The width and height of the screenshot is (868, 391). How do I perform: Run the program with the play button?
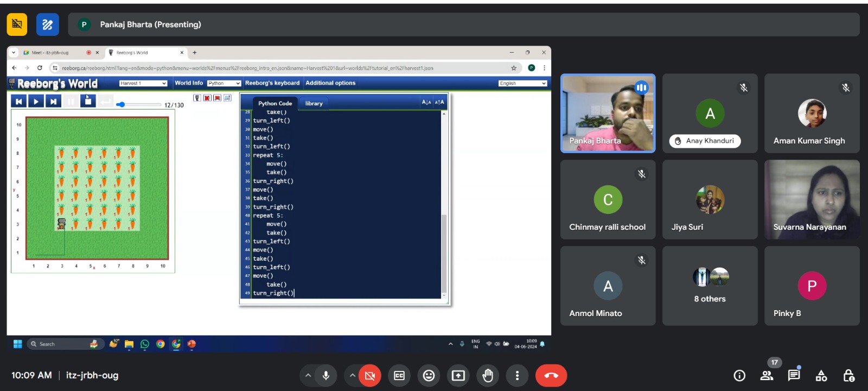pyautogui.click(x=36, y=101)
